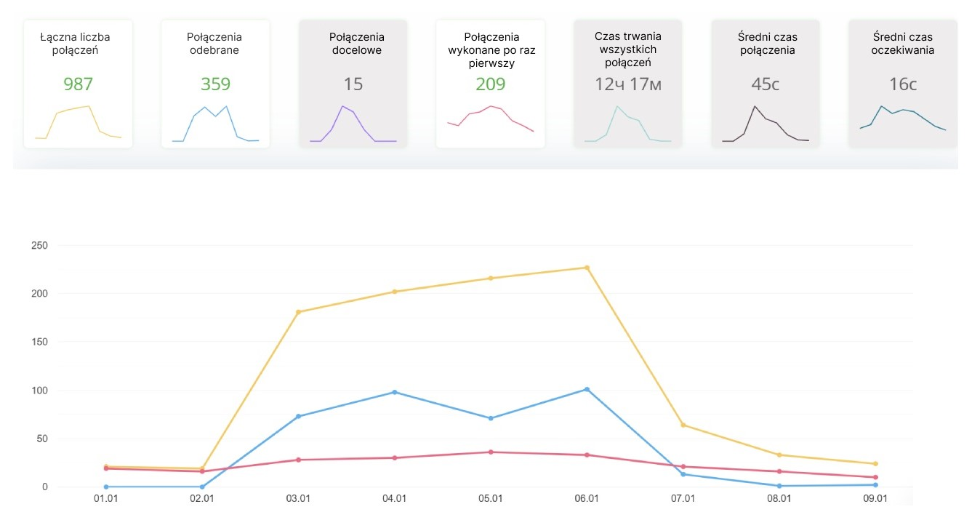
Task: Select blue line point at 05.01
Action: (491, 418)
